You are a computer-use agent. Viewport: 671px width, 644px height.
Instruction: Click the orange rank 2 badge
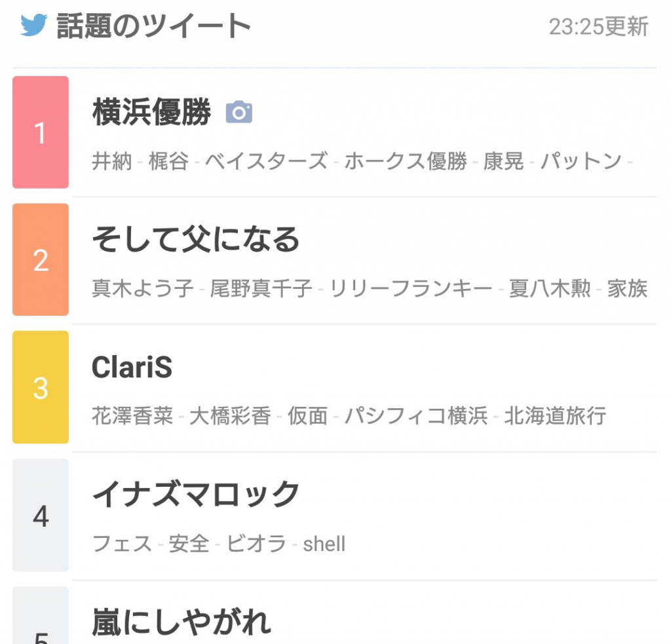41,259
